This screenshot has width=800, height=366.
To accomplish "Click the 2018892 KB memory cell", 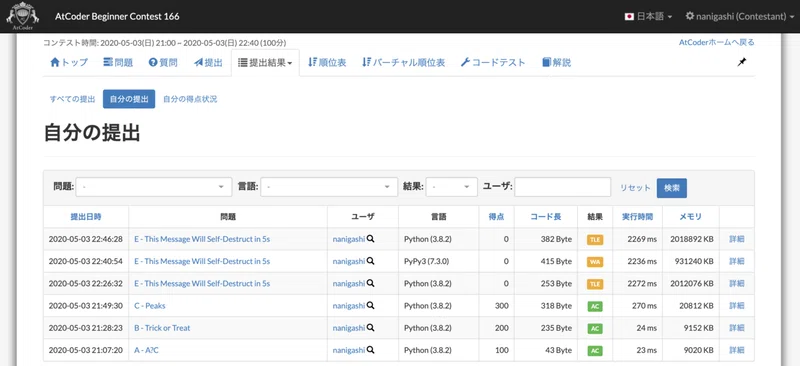I will tap(691, 239).
